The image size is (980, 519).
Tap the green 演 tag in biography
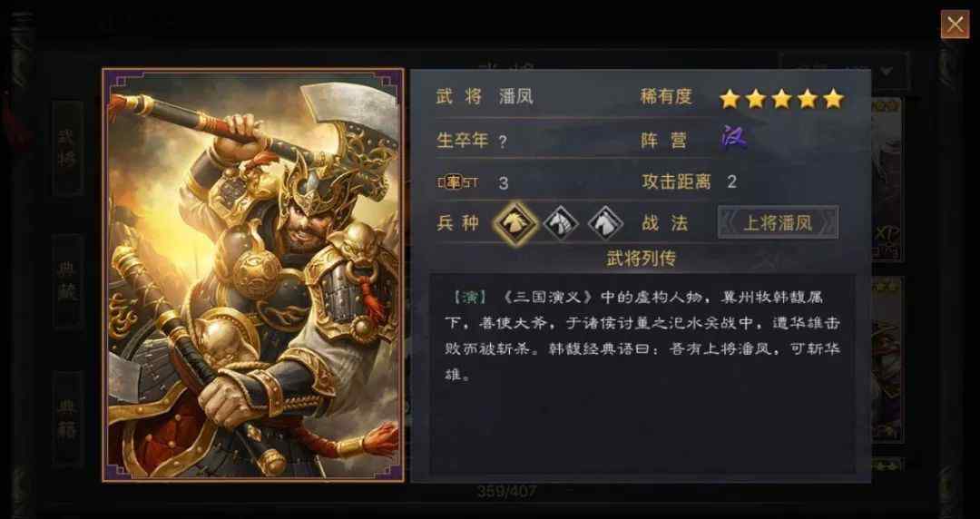tap(469, 297)
